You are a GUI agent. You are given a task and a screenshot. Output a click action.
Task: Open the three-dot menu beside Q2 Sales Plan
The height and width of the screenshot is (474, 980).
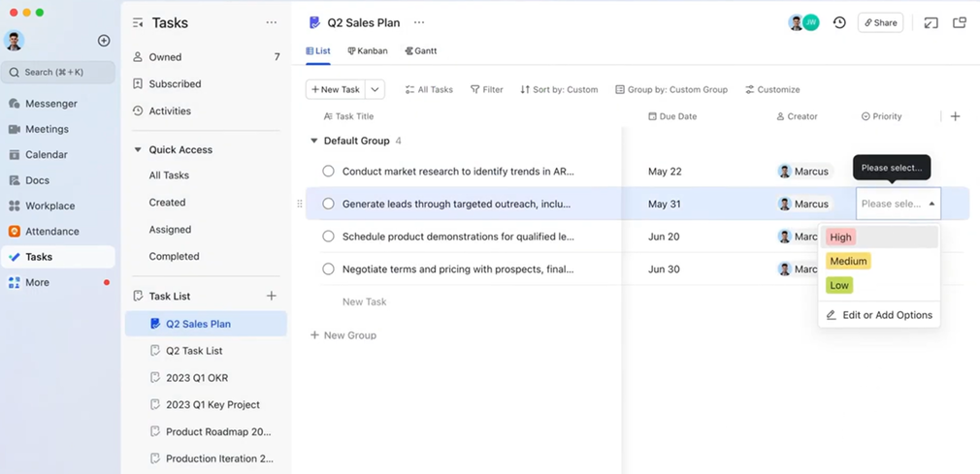pyautogui.click(x=419, y=22)
